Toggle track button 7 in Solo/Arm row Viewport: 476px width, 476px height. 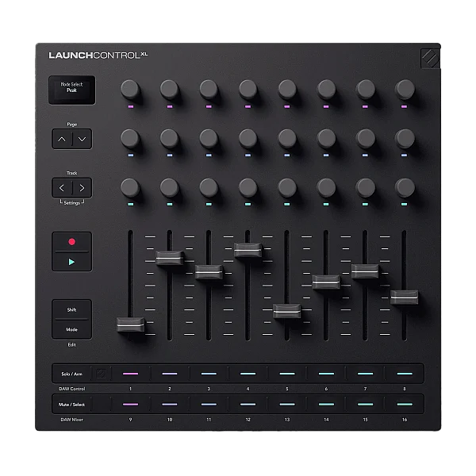coord(366,374)
